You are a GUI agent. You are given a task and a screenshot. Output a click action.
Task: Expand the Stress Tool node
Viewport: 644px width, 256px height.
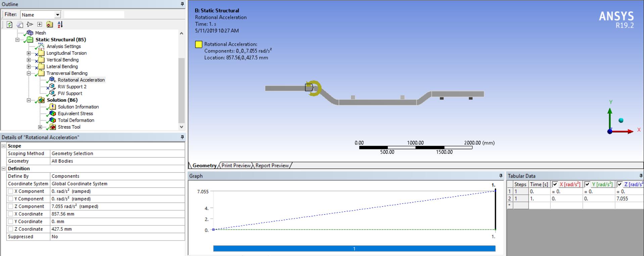[40, 127]
